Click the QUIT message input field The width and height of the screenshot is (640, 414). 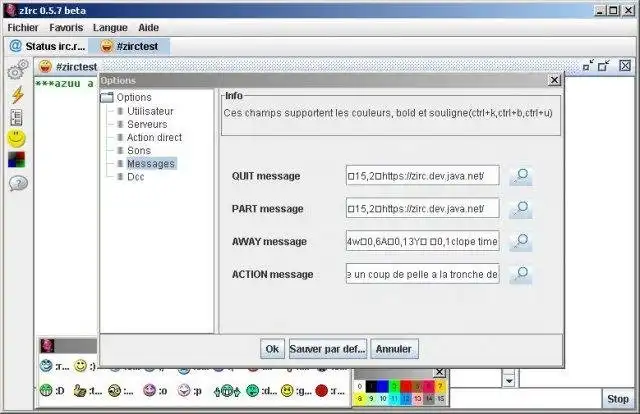click(422, 176)
